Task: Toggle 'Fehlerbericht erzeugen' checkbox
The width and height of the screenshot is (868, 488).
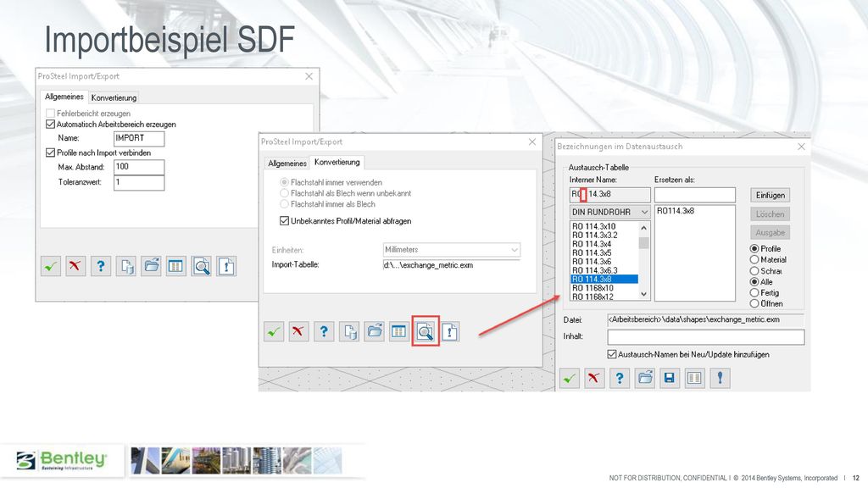Action: [x=50, y=114]
